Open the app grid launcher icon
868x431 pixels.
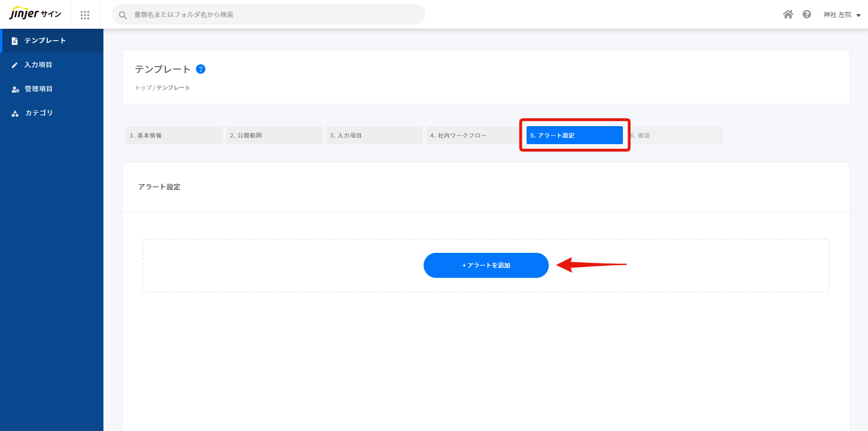tap(85, 15)
